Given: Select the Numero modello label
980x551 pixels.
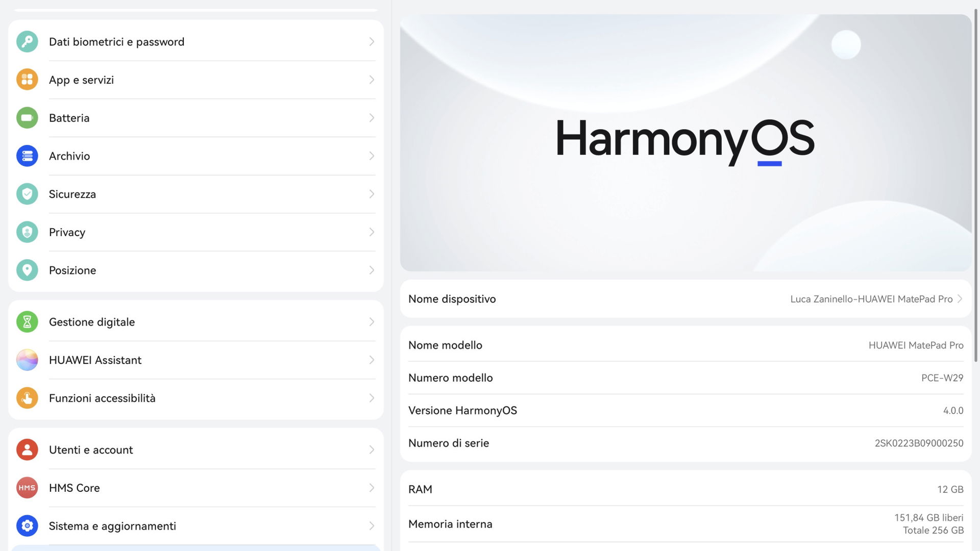Looking at the screenshot, I should (x=451, y=378).
